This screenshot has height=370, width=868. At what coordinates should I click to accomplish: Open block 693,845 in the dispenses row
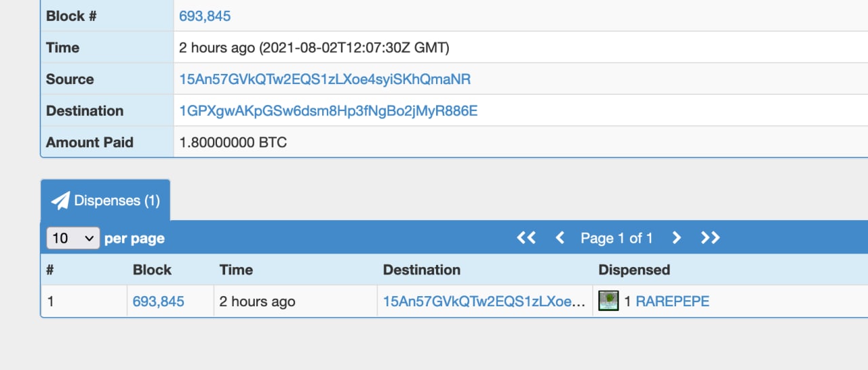[158, 302]
